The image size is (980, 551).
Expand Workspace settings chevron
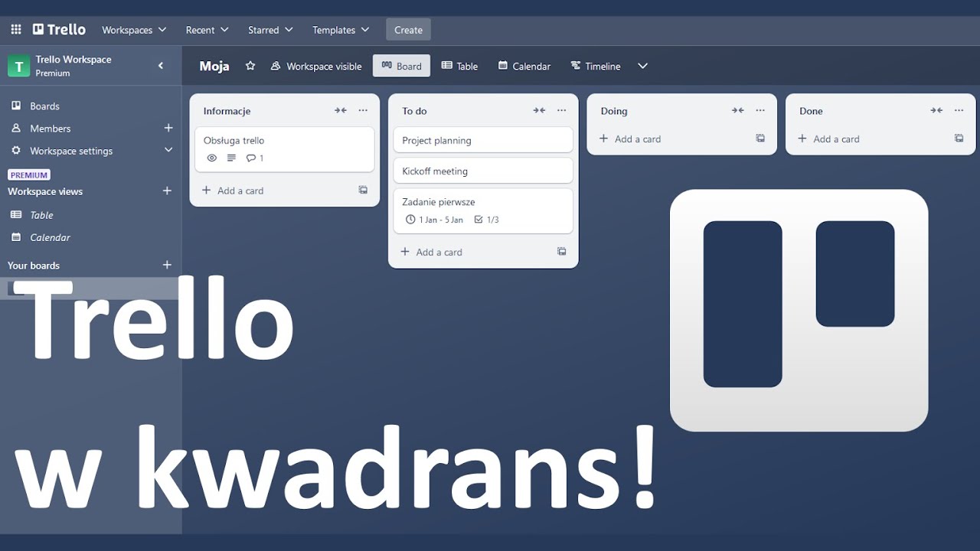pos(168,150)
